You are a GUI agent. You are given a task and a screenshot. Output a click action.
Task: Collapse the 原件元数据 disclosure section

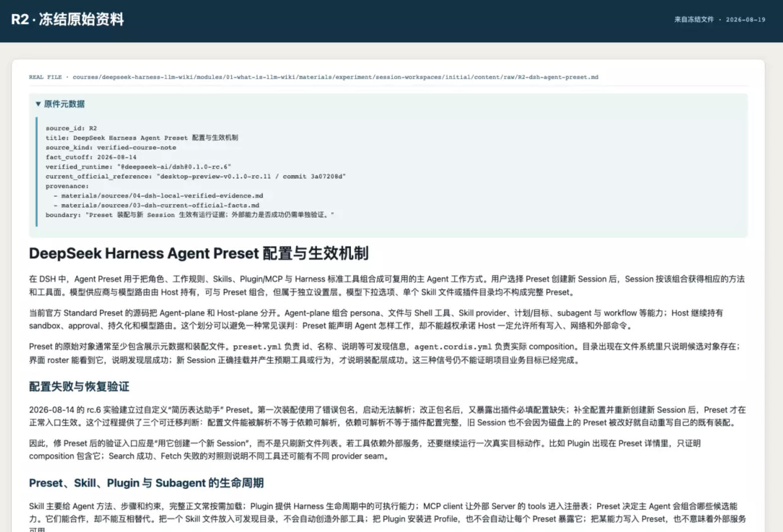(60, 104)
